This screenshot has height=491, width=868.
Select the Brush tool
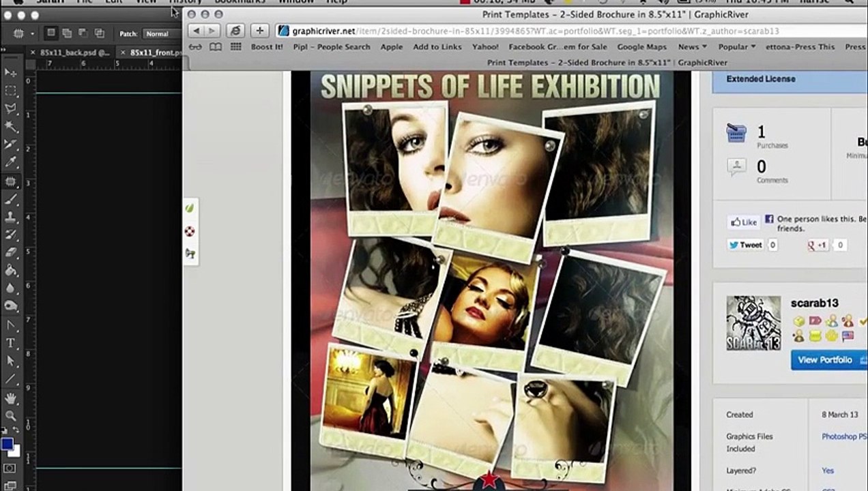coord(10,200)
